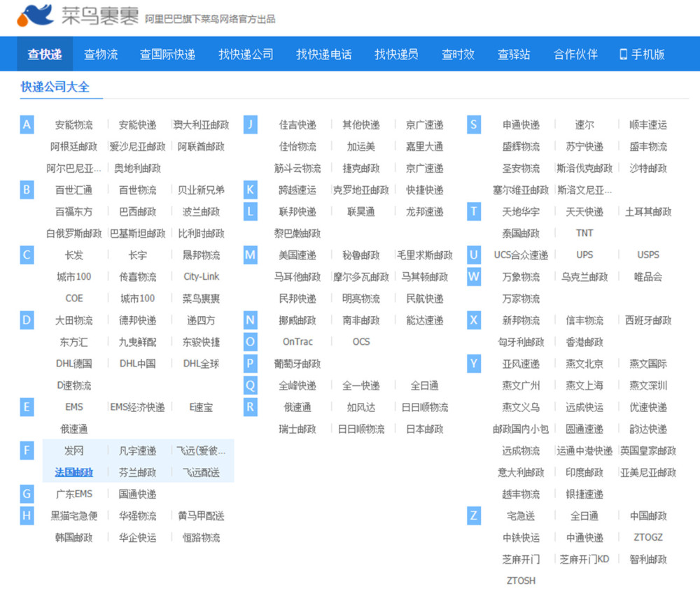This screenshot has height=598, width=700.
Task: Open 查驿站 navigation item
Action: 514,55
